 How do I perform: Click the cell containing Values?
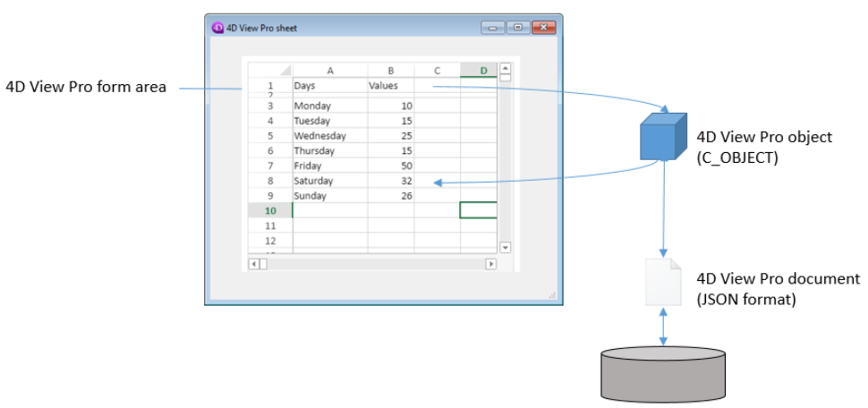[x=391, y=85]
